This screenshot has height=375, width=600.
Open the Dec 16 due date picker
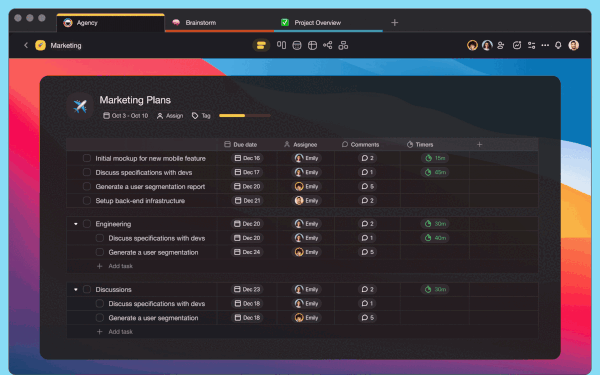pos(247,158)
